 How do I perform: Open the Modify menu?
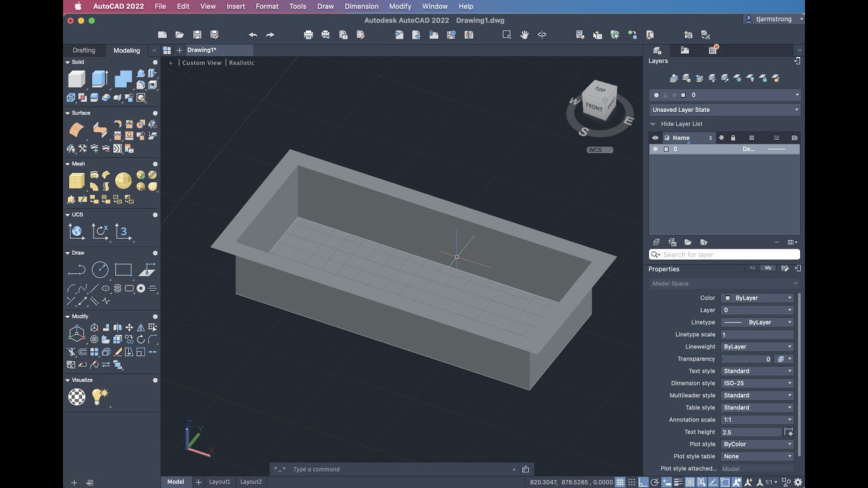click(x=400, y=6)
